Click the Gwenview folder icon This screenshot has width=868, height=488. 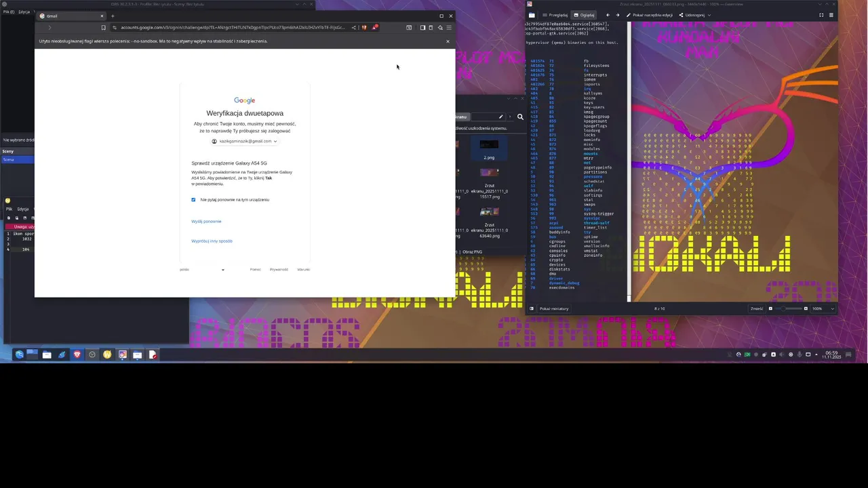(532, 15)
